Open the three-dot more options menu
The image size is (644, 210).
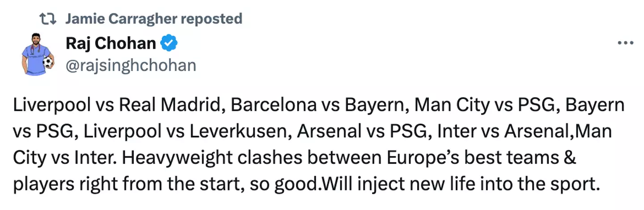point(625,43)
